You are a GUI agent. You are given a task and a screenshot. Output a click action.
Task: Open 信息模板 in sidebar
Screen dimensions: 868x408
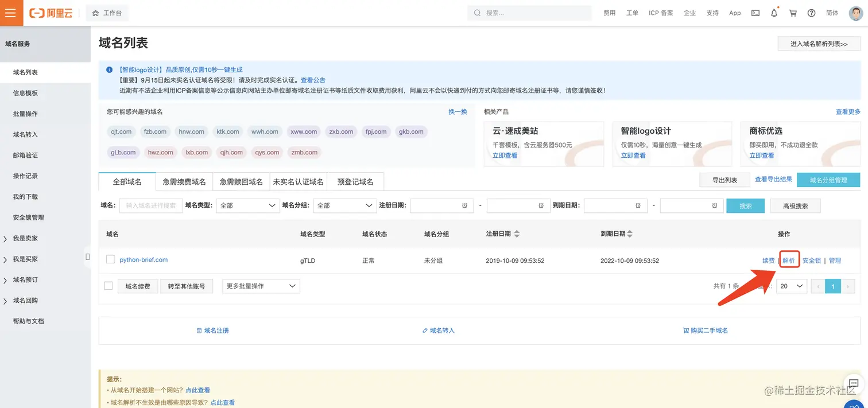tap(25, 93)
